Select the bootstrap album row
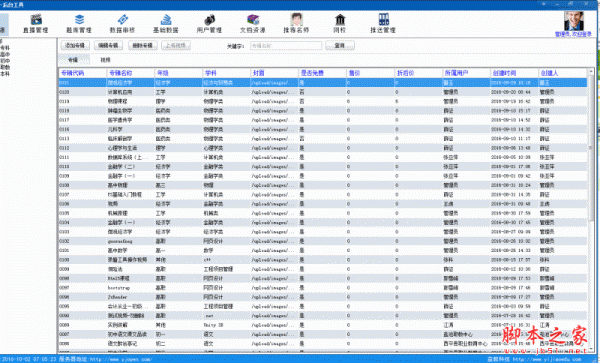This screenshot has height=363, width=600. click(x=323, y=288)
